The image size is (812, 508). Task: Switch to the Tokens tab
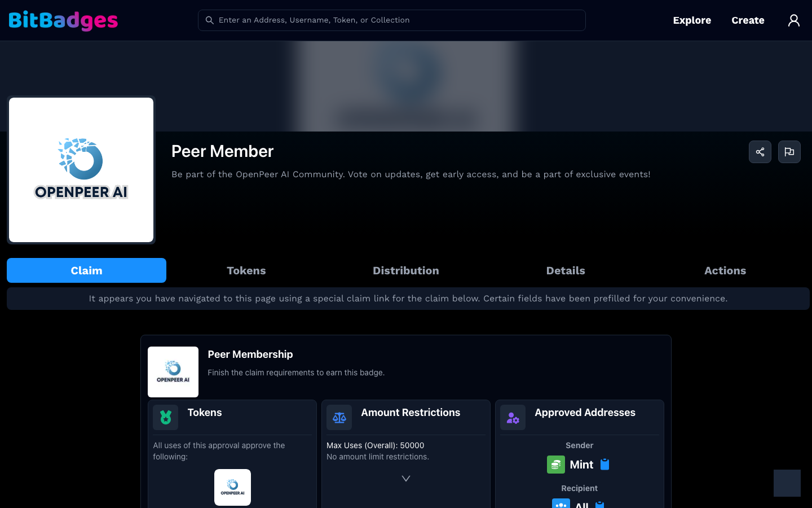[x=246, y=270]
